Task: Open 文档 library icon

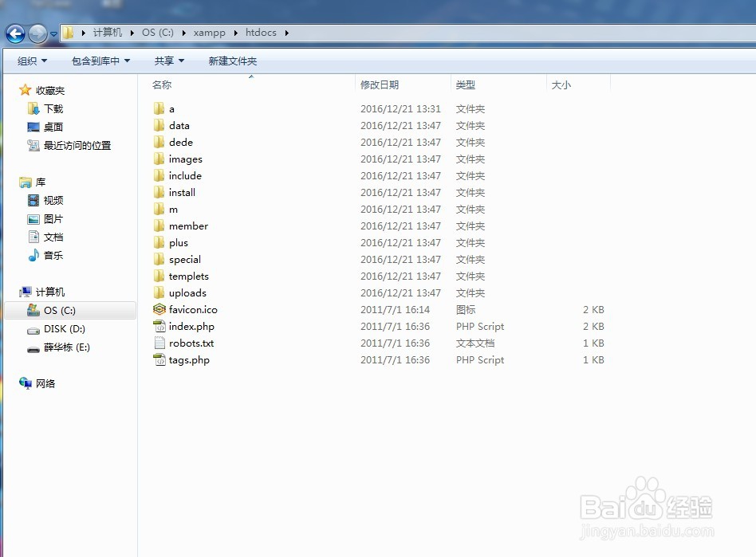Action: pyautogui.click(x=33, y=237)
